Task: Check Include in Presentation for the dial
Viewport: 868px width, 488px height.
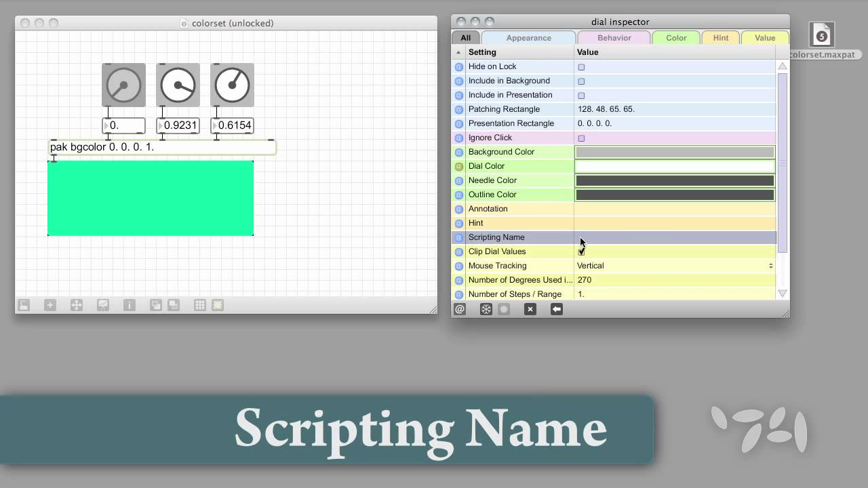Action: [x=580, y=95]
